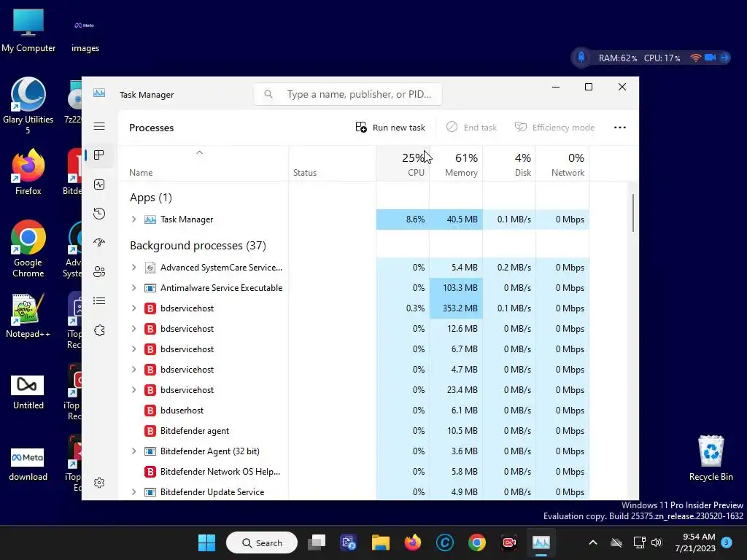
Task: Click the process list vertical scrollbar
Action: tap(633, 213)
